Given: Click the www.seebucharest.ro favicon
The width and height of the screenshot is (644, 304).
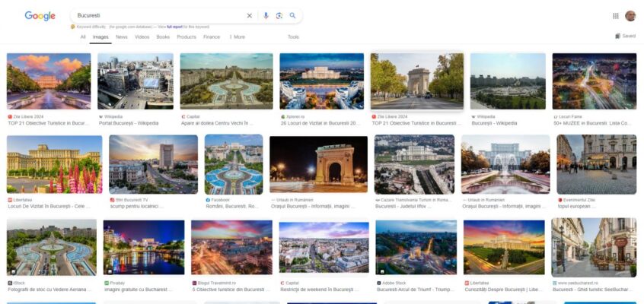Looking at the screenshot, I should [x=555, y=283].
